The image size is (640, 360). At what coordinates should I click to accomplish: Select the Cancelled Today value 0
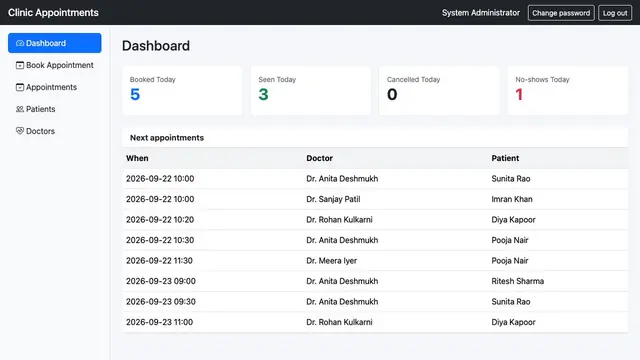coord(392,95)
